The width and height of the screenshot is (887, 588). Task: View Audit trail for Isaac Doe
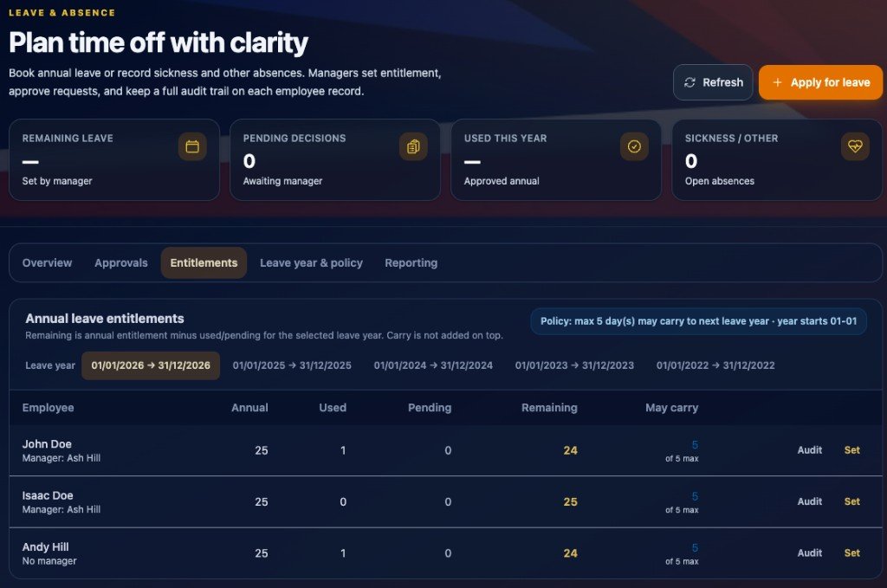coord(810,501)
